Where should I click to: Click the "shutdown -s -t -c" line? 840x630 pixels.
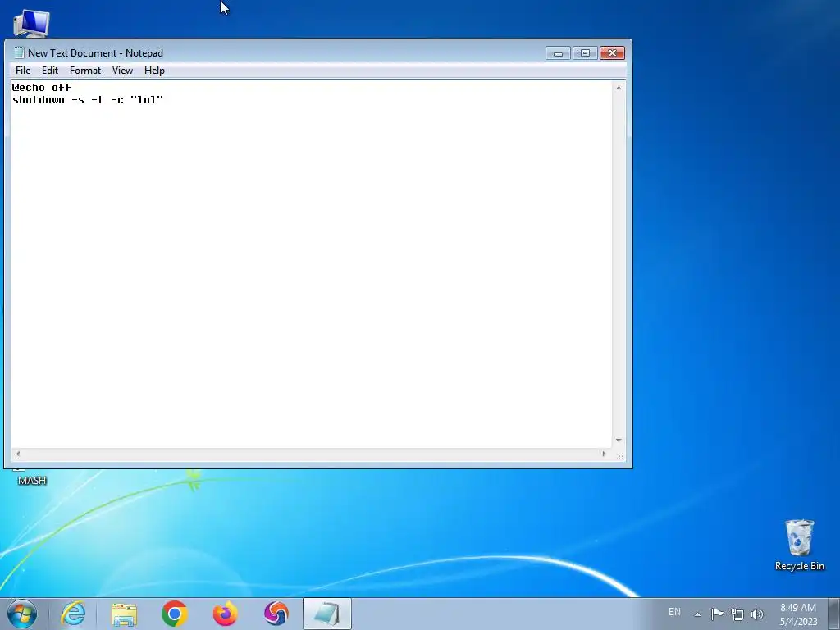88,99
